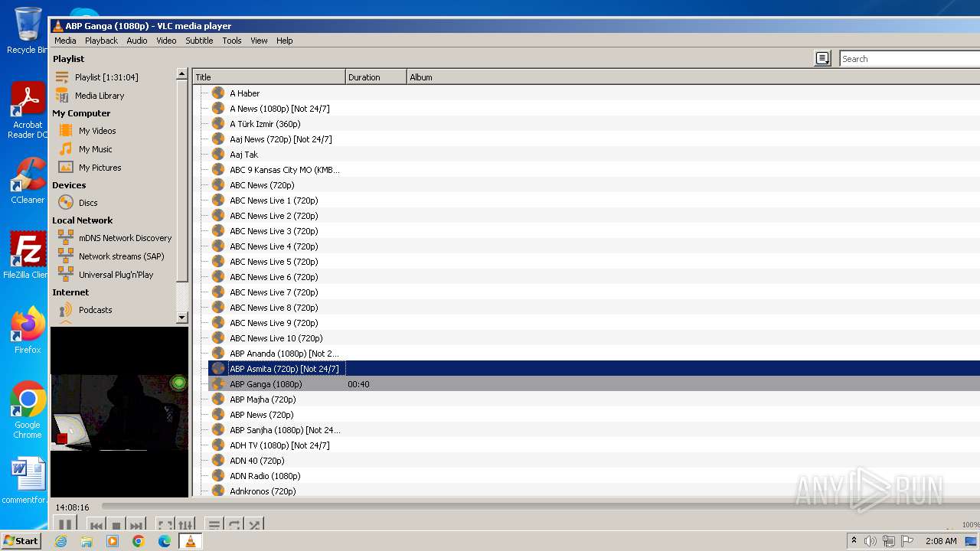Open My Videos sidebar entry
The height and width of the screenshot is (551, 980).
coord(97,131)
